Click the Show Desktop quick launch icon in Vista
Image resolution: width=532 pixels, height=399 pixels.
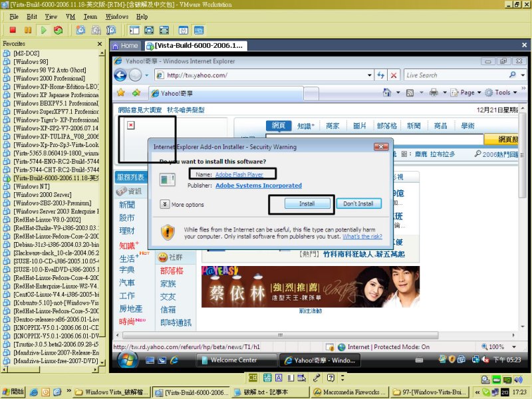[150, 360]
